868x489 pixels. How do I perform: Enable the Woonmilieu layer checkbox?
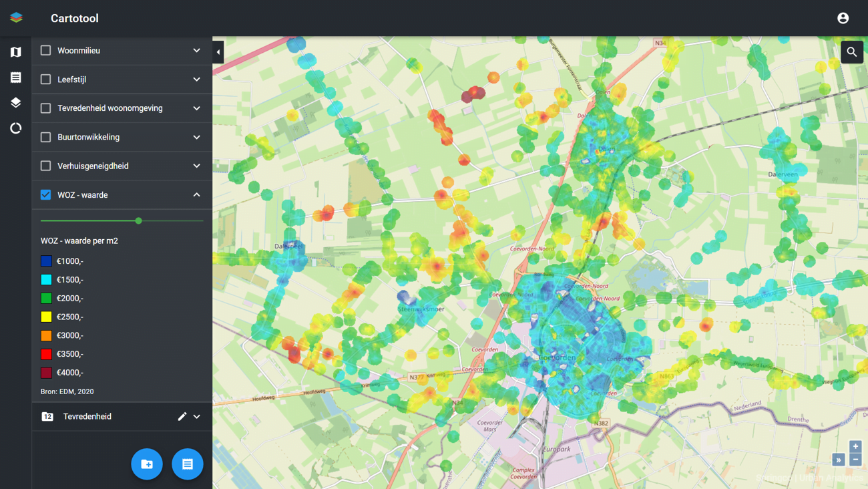click(45, 50)
